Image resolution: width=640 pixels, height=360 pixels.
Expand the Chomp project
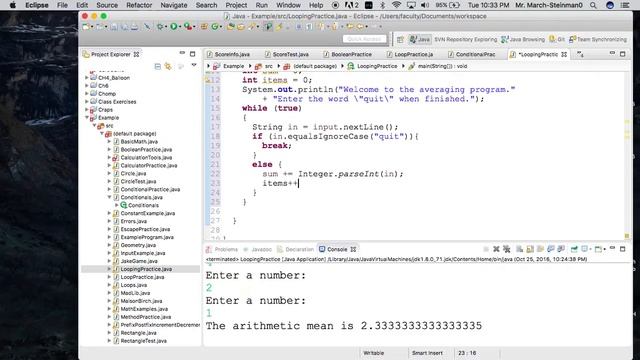87,93
